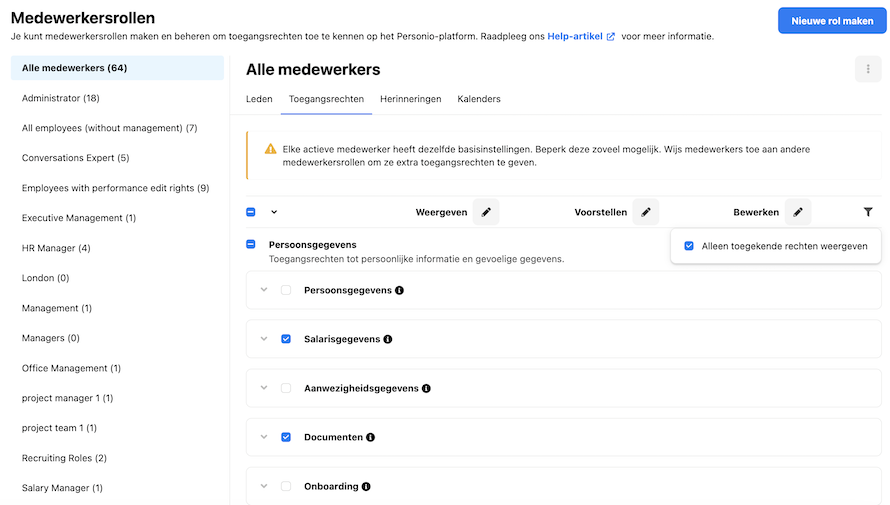Click the info icon beside Salarisgegevens
This screenshot has height=505, width=890.
tap(388, 339)
